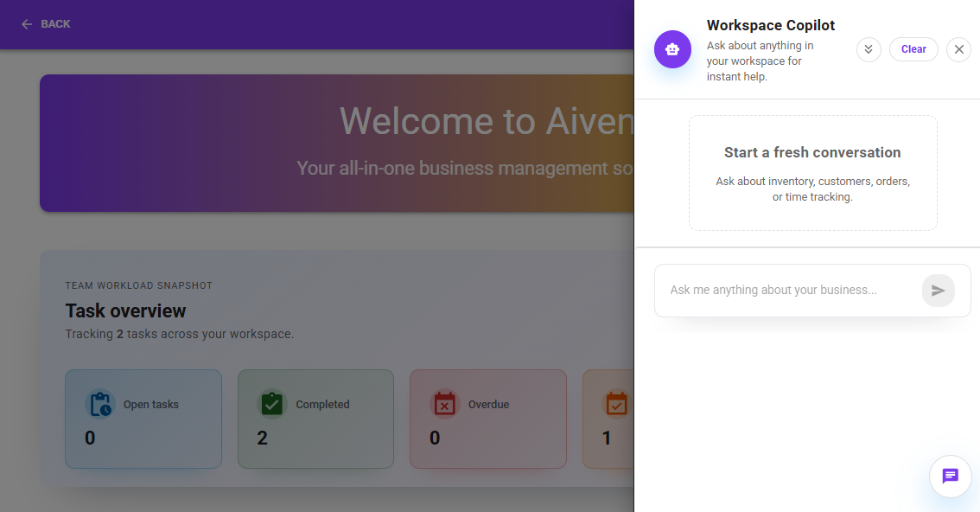Click the back arrow icon
This screenshot has height=512, width=980.
pyautogui.click(x=27, y=24)
